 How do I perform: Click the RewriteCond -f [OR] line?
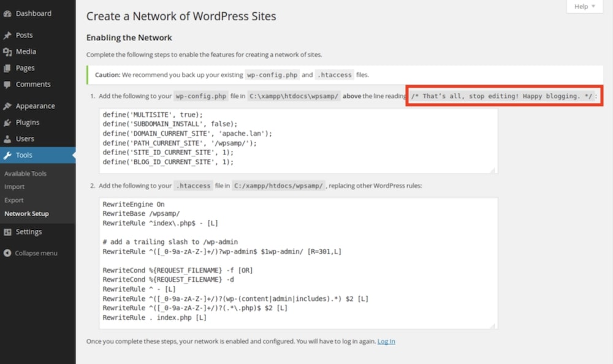[x=178, y=270]
